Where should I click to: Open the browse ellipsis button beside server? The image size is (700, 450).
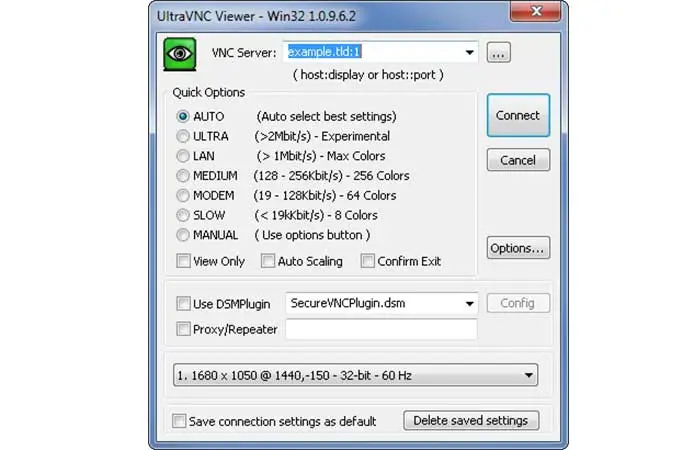point(499,53)
